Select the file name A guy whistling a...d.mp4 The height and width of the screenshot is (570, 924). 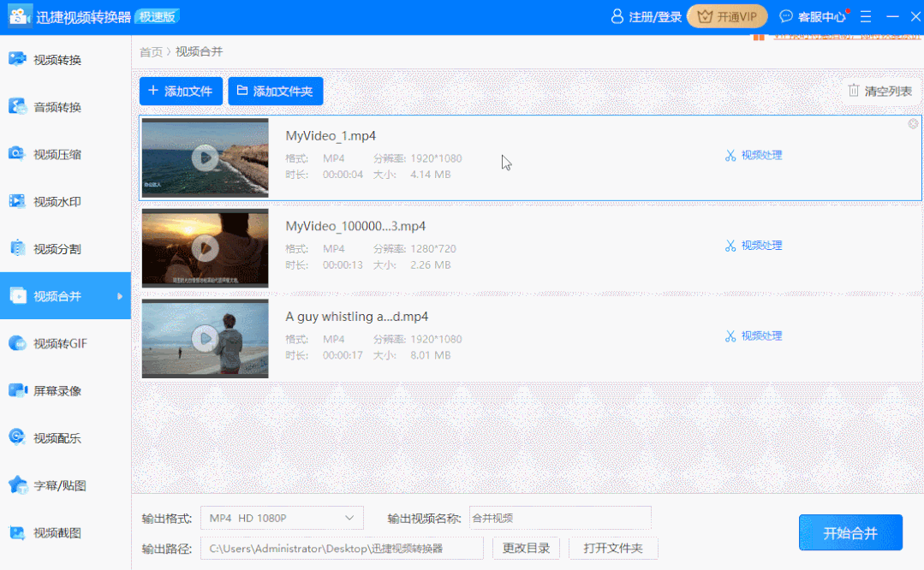(356, 317)
